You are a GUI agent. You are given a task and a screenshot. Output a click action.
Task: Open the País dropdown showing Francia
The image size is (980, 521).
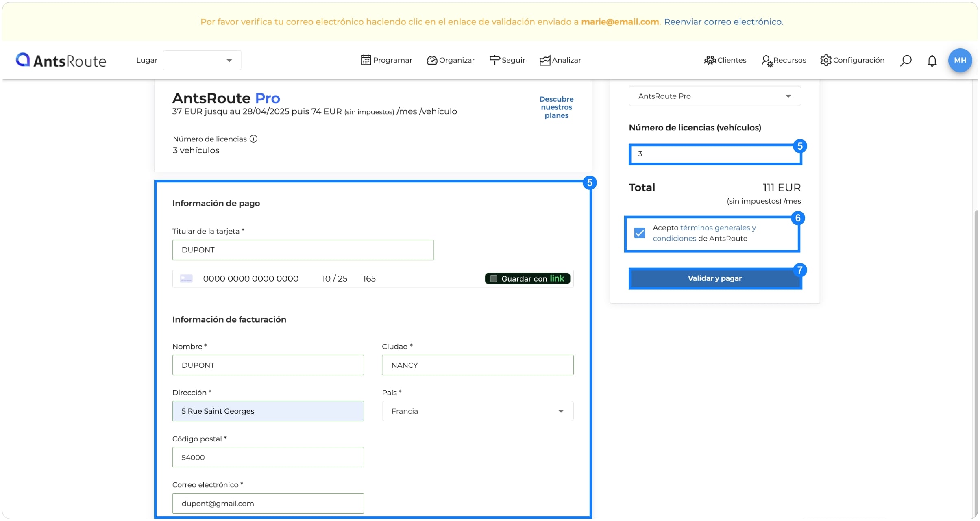tap(477, 411)
